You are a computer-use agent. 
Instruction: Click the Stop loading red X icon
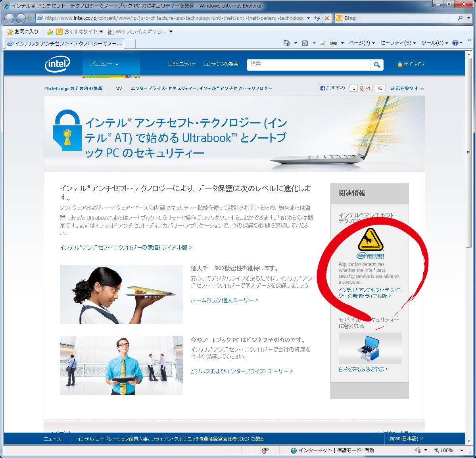point(326,18)
